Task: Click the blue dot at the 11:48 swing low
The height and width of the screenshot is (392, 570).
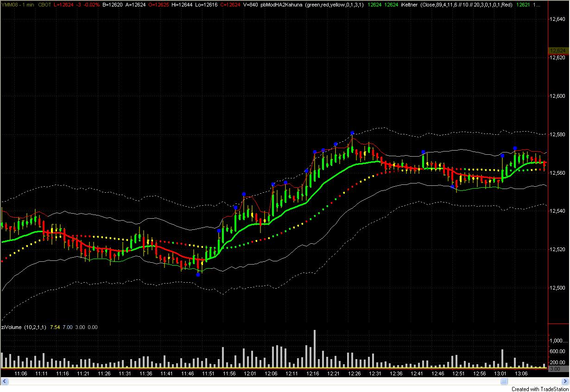Action: [198, 275]
